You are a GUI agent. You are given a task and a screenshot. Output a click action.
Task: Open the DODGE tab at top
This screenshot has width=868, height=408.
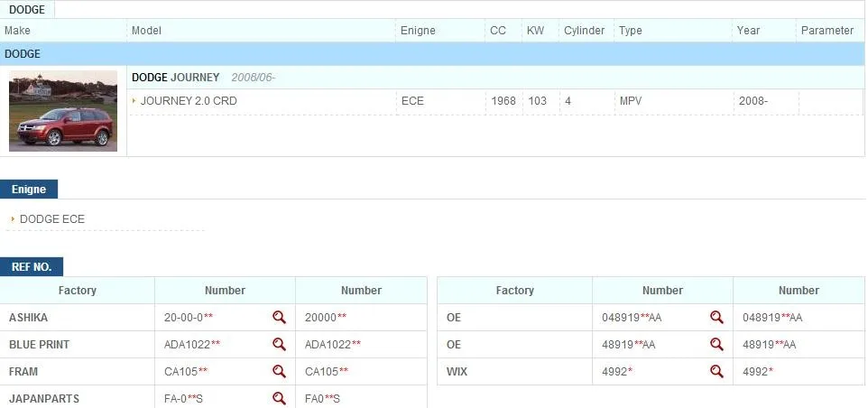pyautogui.click(x=27, y=9)
